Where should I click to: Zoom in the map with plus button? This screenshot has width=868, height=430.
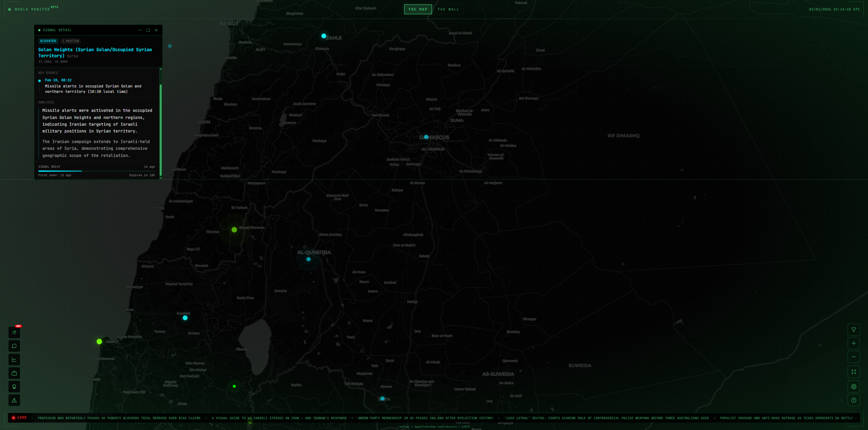point(853,343)
